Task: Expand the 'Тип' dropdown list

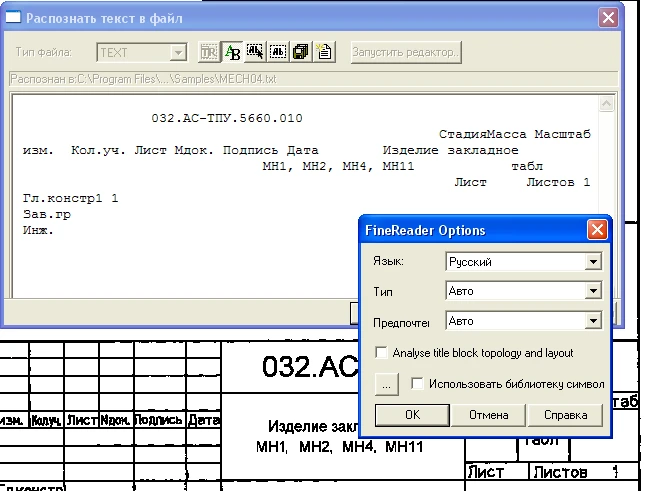Action: 593,292
